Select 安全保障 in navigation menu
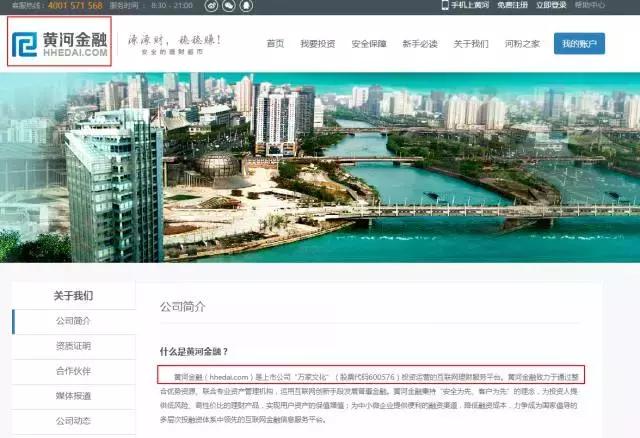Screen dimensions: 640x438 pos(371,44)
